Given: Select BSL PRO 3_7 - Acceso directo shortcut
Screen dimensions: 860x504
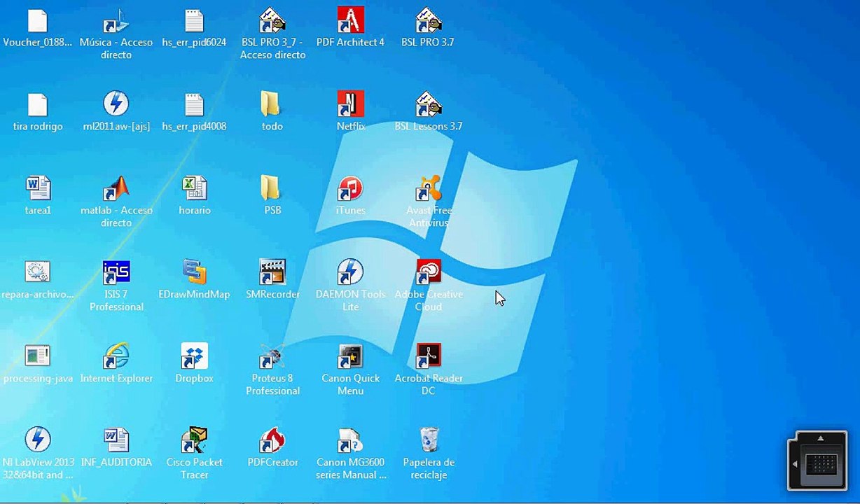Looking at the screenshot, I should pos(272,21).
